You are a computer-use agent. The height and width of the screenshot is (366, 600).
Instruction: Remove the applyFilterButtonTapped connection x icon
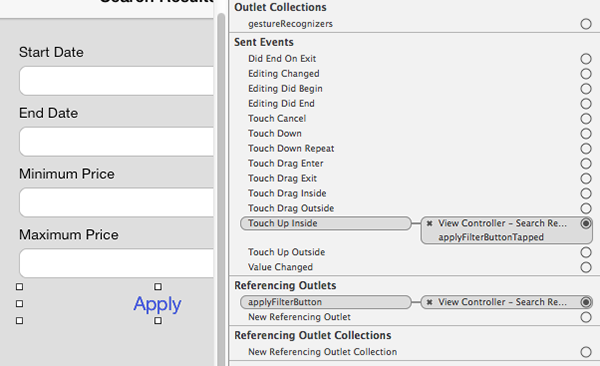click(429, 223)
